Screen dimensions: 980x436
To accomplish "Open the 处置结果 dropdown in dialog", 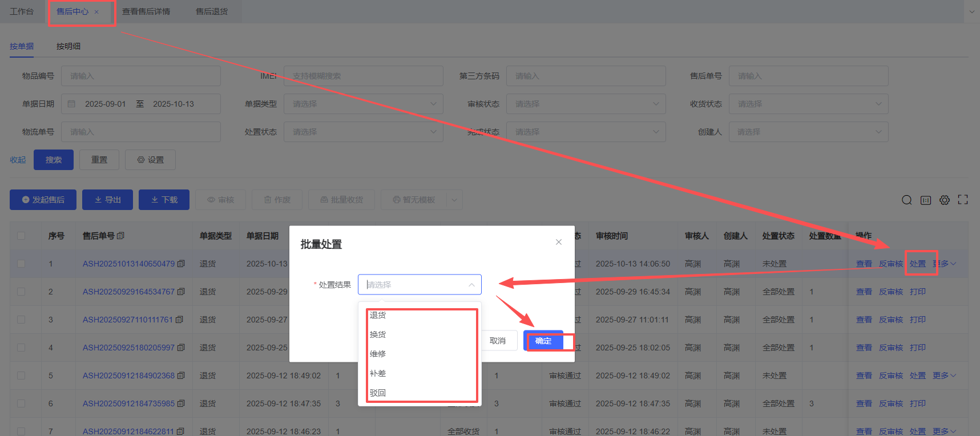I will click(420, 285).
